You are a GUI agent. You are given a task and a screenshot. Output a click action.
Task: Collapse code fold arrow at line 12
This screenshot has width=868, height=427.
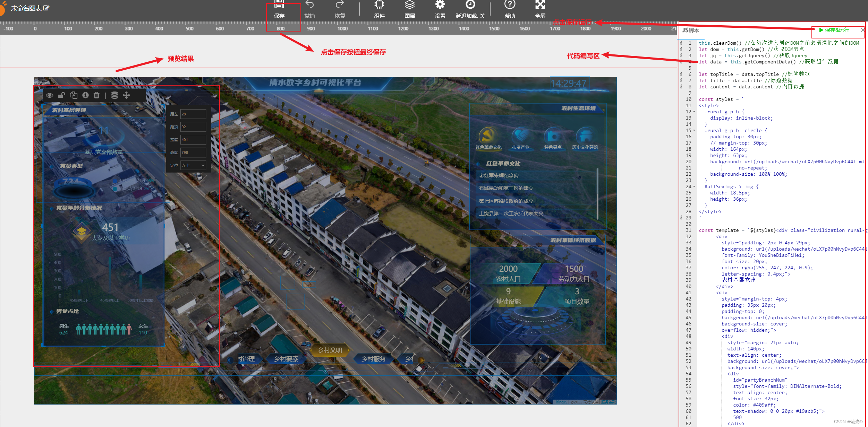(694, 112)
